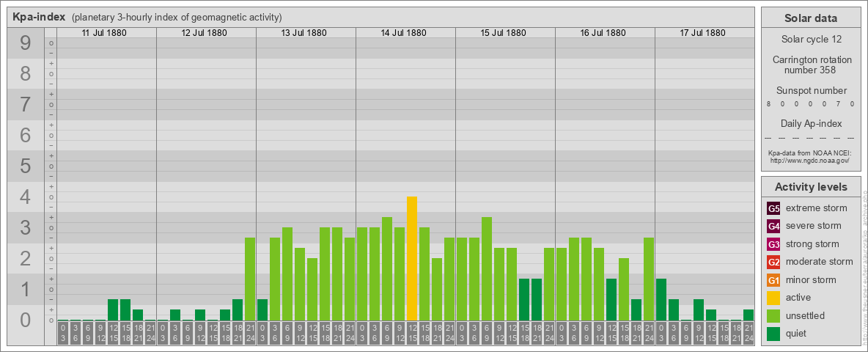
Task: Click the Activity levels panel heading
Action: 810,187
